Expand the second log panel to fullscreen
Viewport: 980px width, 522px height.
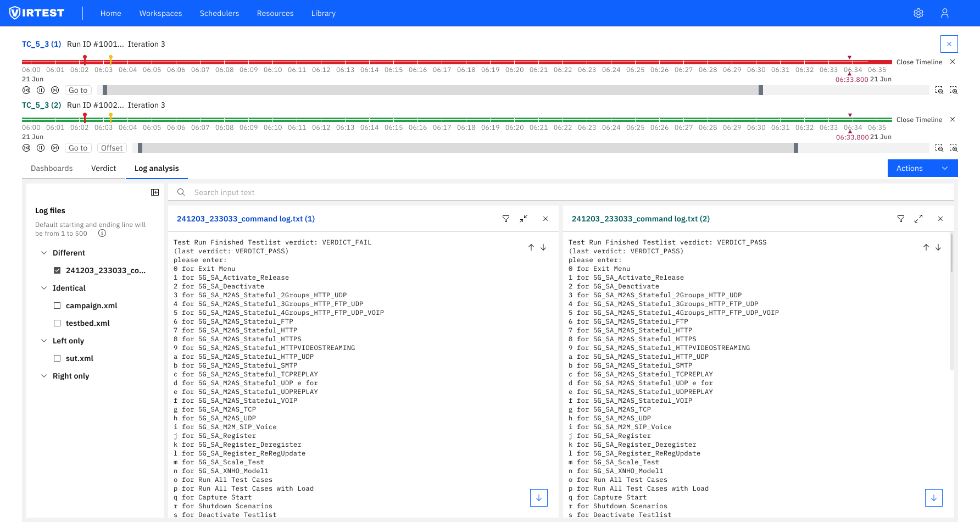[x=918, y=219]
